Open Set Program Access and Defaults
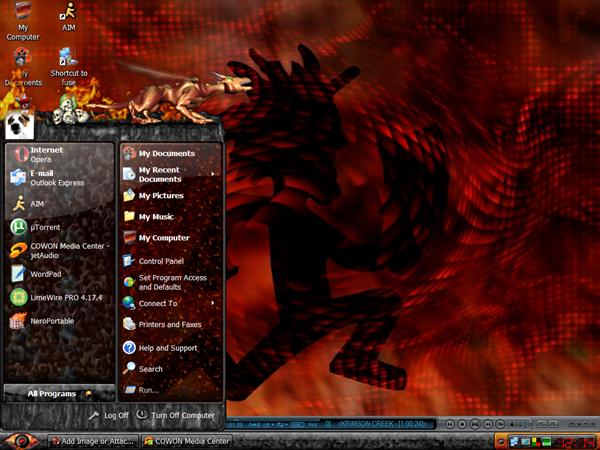The height and width of the screenshot is (450, 600). click(x=171, y=282)
